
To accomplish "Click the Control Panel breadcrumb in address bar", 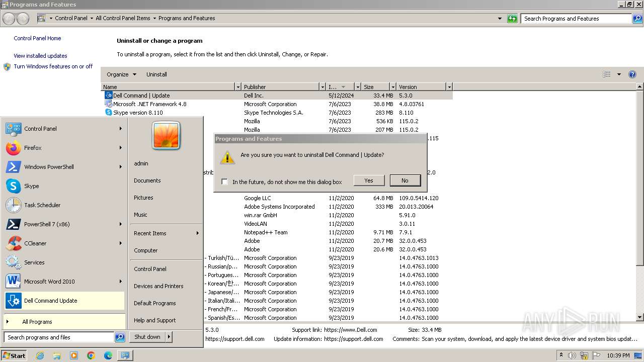I will click(71, 18).
